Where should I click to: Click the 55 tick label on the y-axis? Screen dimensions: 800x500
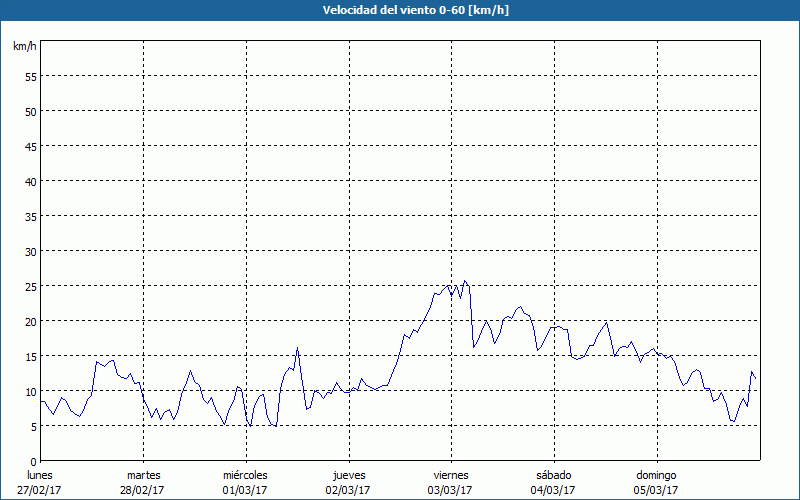[x=30, y=76]
